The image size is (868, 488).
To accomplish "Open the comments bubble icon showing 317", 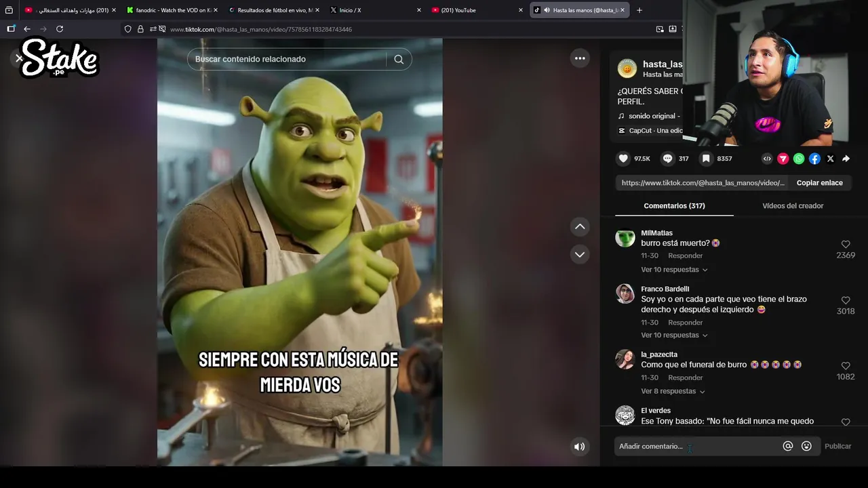I will pyautogui.click(x=668, y=159).
